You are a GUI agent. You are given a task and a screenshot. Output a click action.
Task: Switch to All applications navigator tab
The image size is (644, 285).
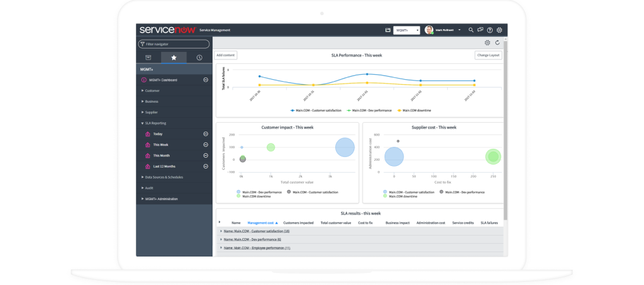148,58
